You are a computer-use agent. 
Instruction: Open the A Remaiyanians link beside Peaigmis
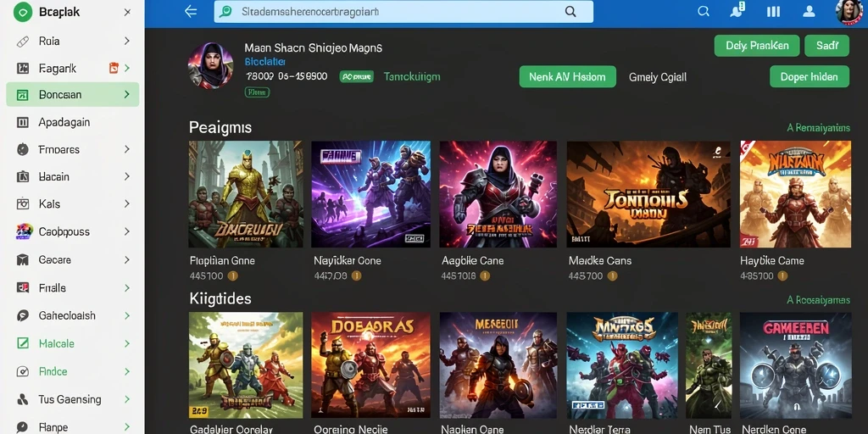tap(818, 128)
